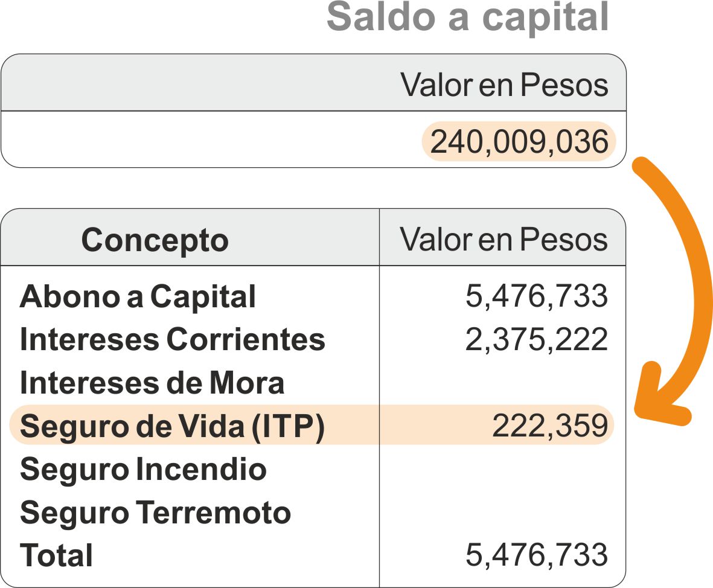Image resolution: width=713 pixels, height=588 pixels.
Task: Click the 2,375,222 interest value
Action: (536, 340)
